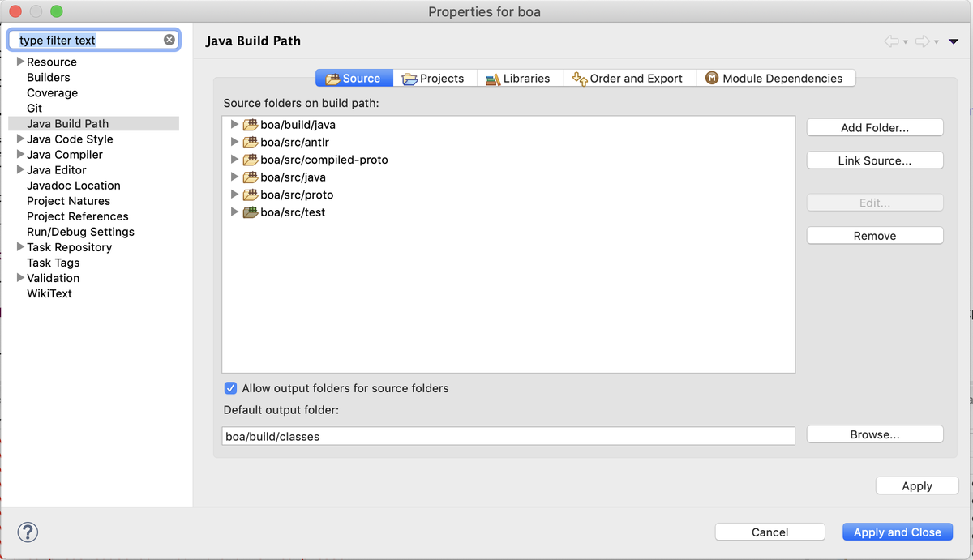Click the Browse button for output folder
This screenshot has width=973, height=560.
click(874, 434)
